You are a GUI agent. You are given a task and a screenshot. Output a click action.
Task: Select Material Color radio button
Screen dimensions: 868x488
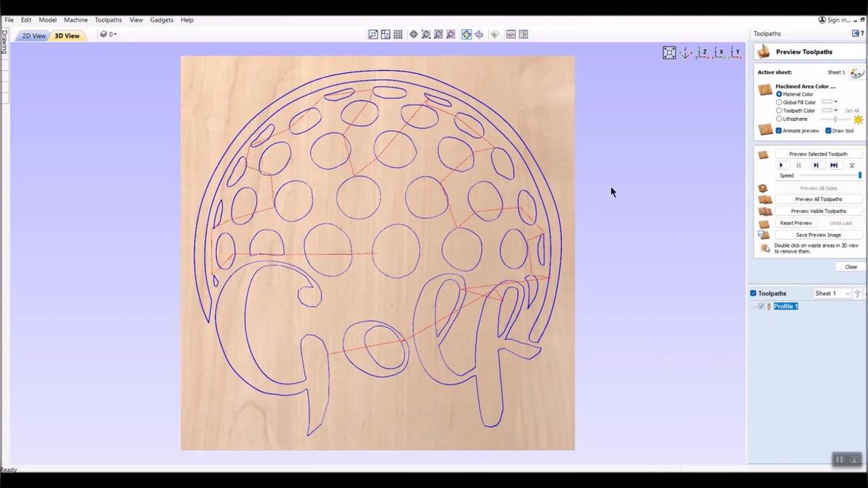[x=779, y=94]
